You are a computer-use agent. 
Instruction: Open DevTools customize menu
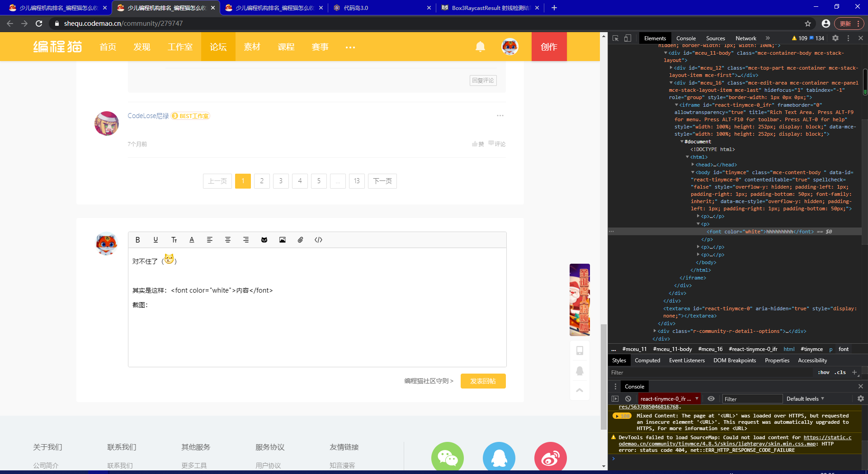point(848,38)
